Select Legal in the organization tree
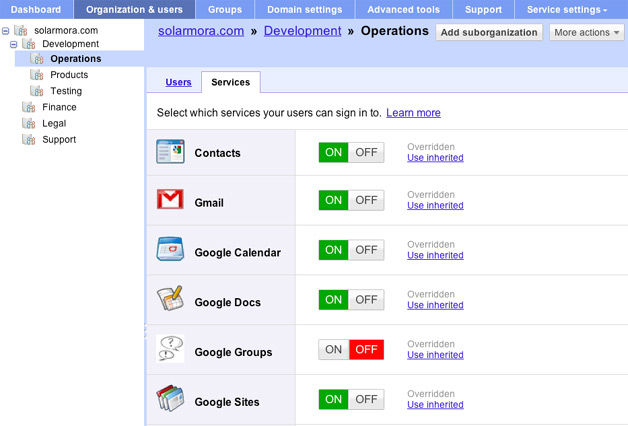Image resolution: width=628 pixels, height=426 pixels. pyautogui.click(x=54, y=123)
